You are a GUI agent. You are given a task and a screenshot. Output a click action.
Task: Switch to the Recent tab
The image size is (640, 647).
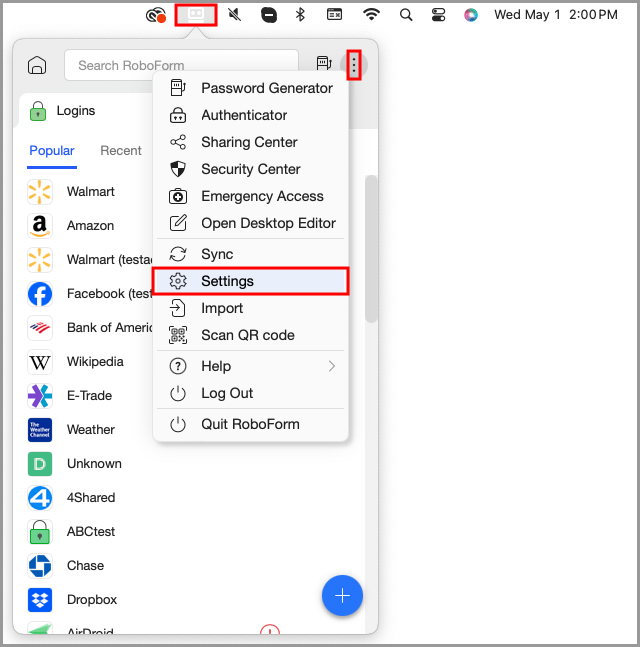(121, 151)
